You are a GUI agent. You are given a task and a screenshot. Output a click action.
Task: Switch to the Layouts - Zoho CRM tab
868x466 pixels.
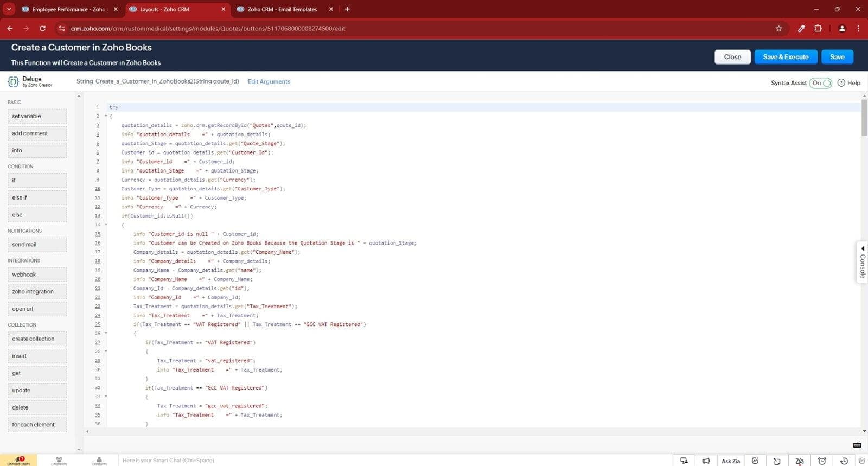pos(177,9)
